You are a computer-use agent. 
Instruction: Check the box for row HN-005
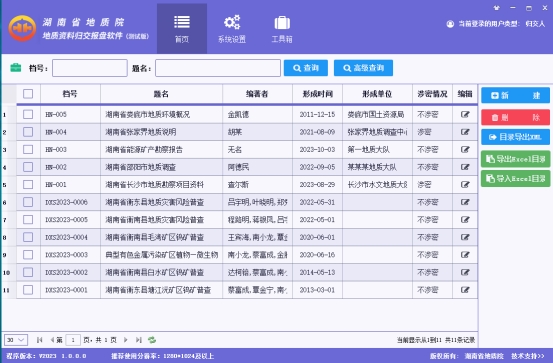click(28, 114)
